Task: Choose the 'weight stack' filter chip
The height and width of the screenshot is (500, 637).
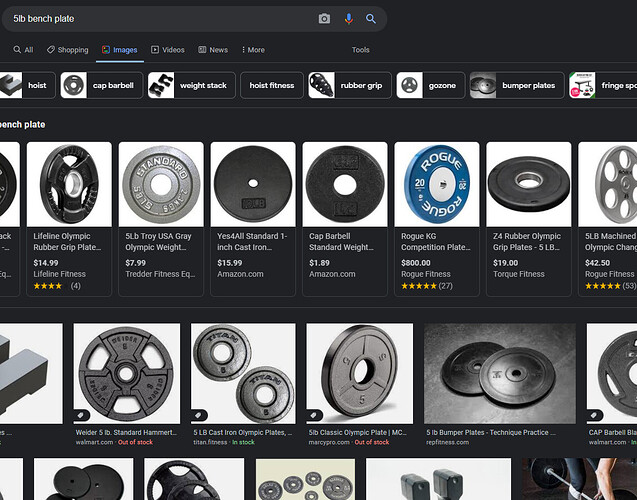Action: coord(191,85)
